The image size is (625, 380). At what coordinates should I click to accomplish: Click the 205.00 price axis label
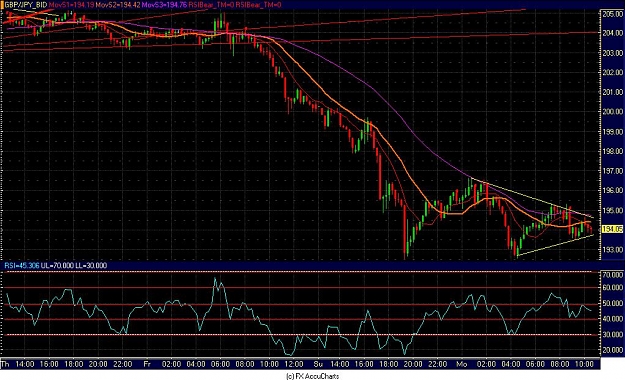pos(612,14)
